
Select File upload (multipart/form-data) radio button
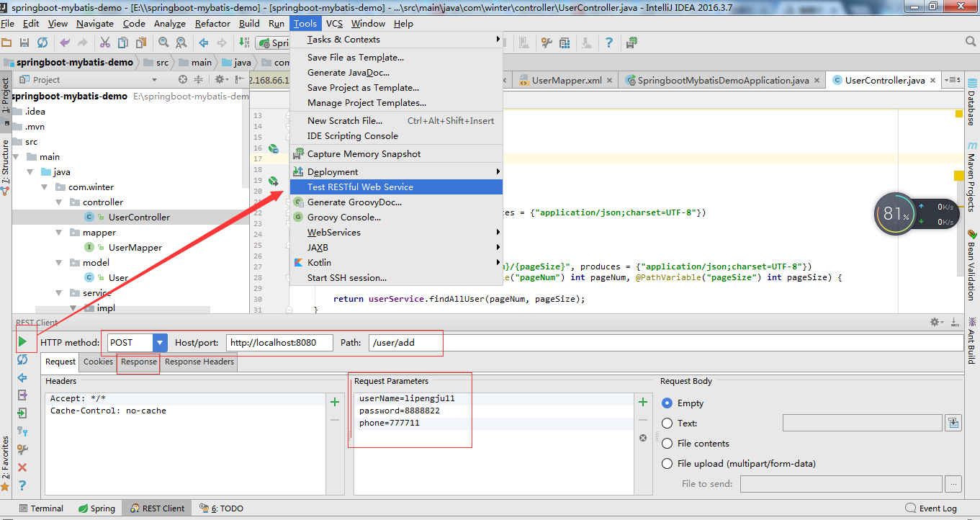667,464
